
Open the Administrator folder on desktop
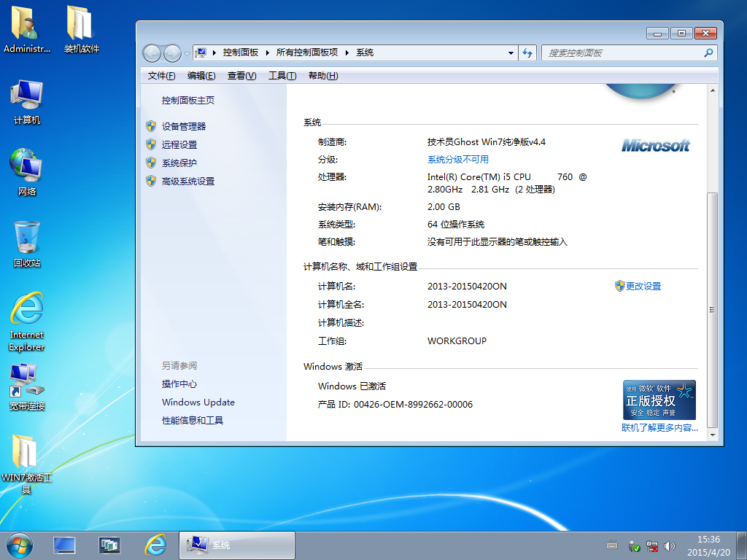point(26,28)
